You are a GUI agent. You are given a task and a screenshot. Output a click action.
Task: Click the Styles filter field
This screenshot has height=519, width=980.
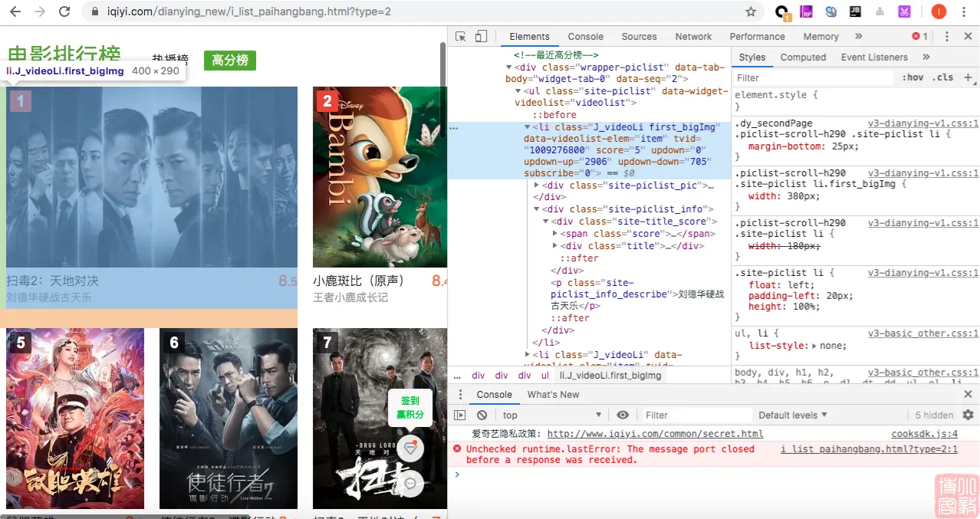point(814,77)
